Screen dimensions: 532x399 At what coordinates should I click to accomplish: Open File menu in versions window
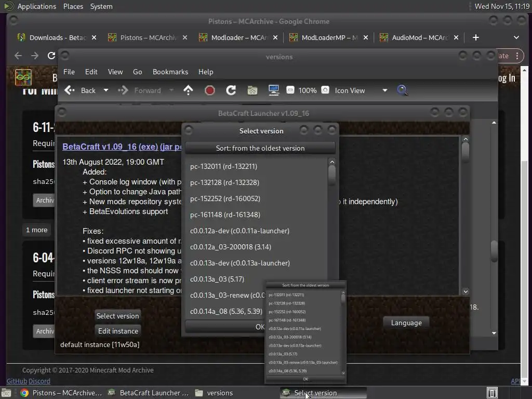pyautogui.click(x=69, y=72)
